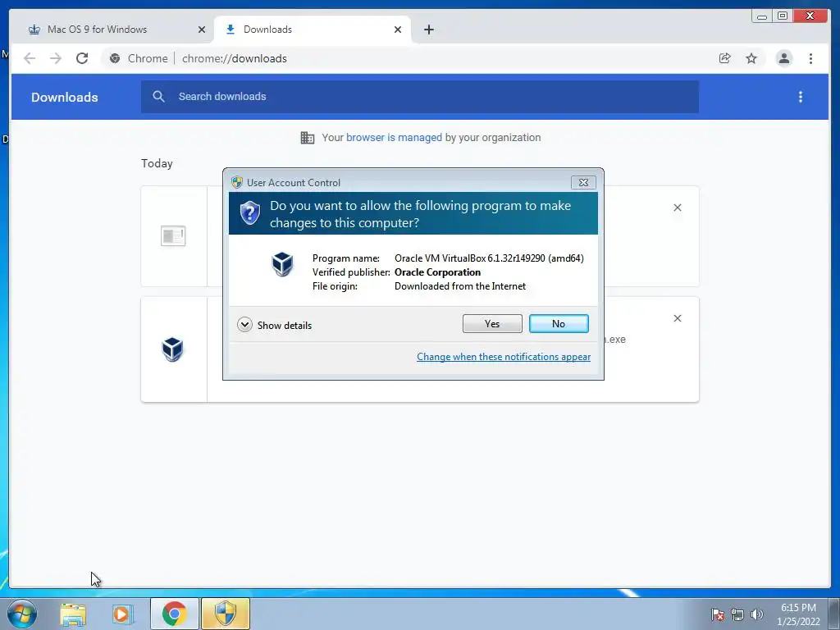The image size is (840, 630).
Task: Click the Chrome taskbar button
Action: (175, 614)
